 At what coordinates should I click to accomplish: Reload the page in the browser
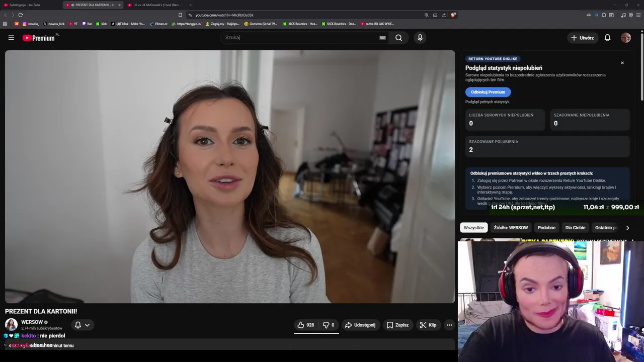pos(21,15)
